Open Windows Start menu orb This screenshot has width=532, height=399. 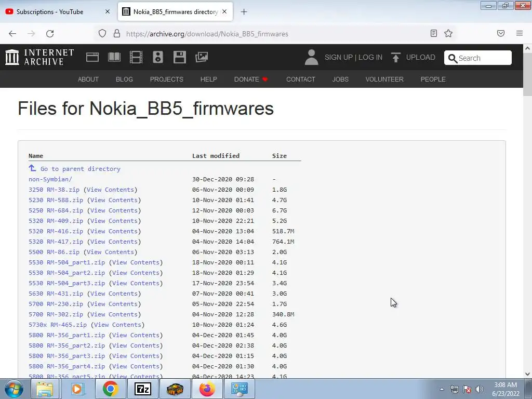(14, 389)
